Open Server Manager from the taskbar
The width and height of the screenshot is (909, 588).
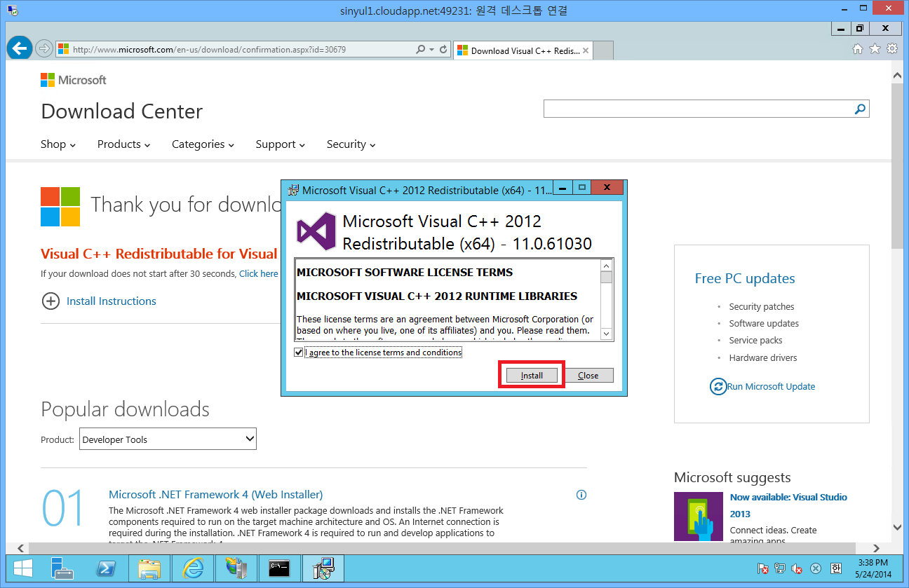pos(63,568)
